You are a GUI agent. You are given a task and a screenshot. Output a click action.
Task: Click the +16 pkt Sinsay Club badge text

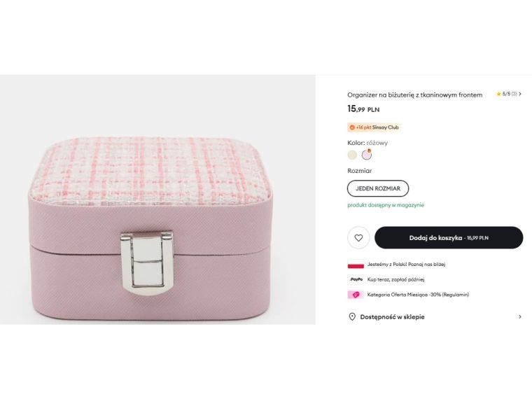tap(378, 127)
